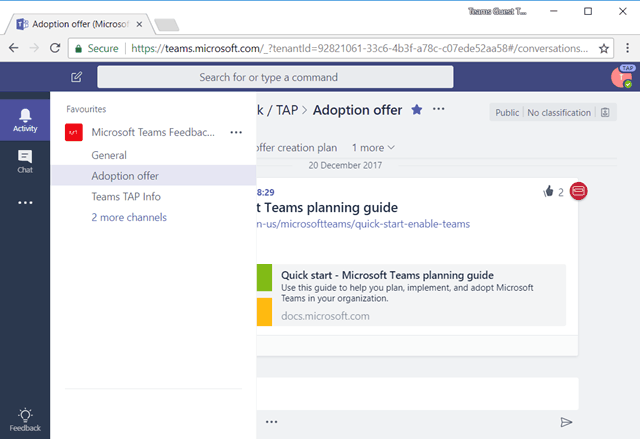
Task: Close the Adoption offer browser tab
Action: point(139,24)
